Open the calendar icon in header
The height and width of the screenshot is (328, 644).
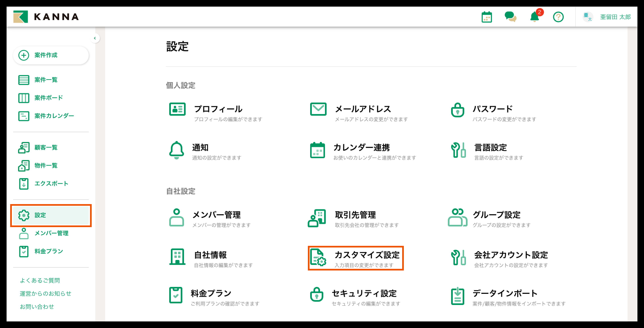pos(486,17)
